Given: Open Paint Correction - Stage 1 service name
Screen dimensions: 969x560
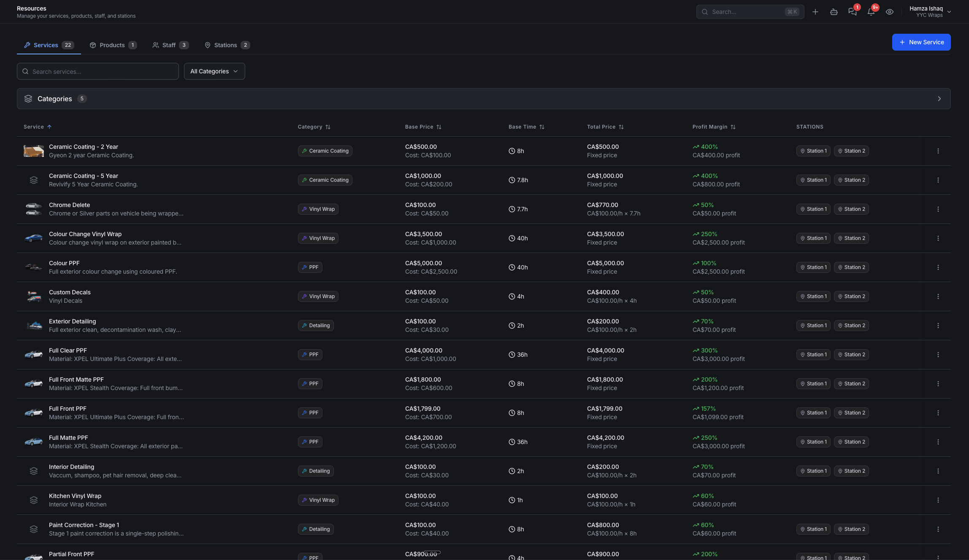Looking at the screenshot, I should (84, 525).
